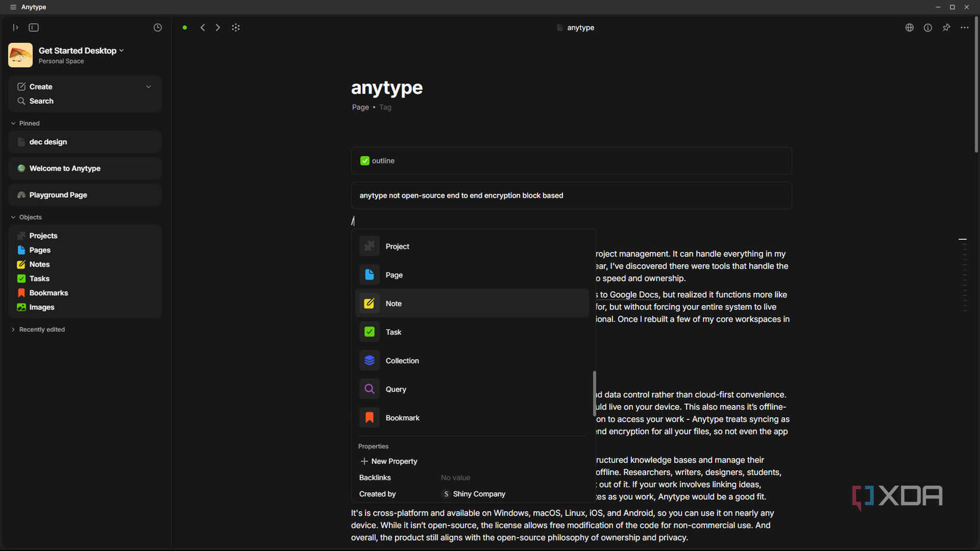This screenshot has height=551, width=980.
Task: Open version history clock icon
Action: click(x=157, y=27)
